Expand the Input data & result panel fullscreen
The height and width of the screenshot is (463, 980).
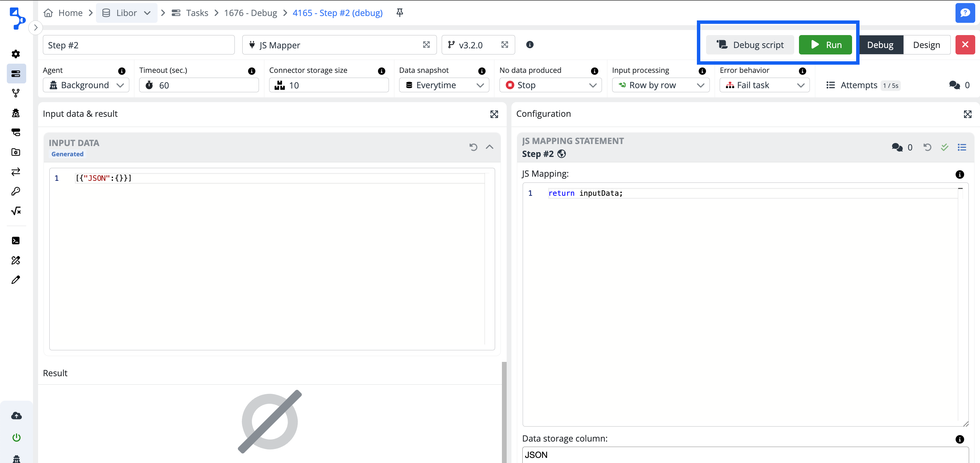tap(494, 114)
